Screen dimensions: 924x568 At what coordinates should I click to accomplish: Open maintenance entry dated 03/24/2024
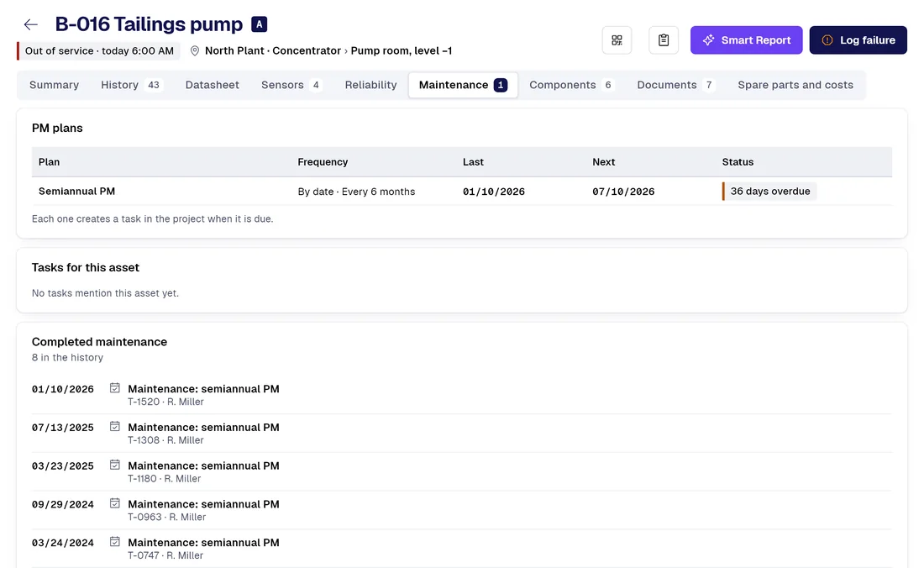(462, 548)
